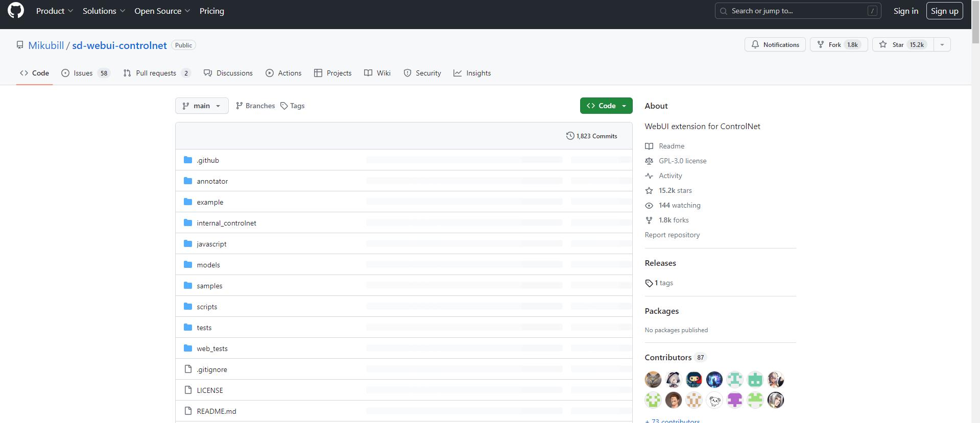Viewport: 980px width, 423px height.
Task: Click the GitHub logo icon
Action: tap(16, 11)
